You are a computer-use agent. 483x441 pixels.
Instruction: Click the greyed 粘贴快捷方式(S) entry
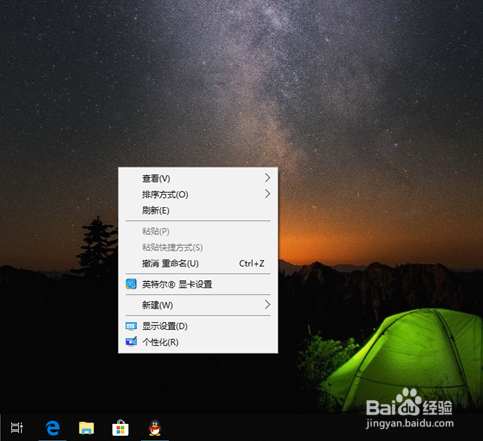click(x=198, y=247)
